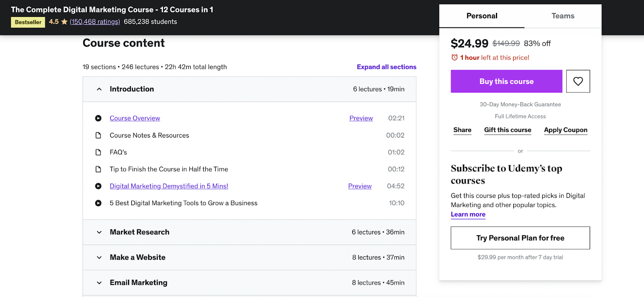
Task: Switch to the Teams tab
Action: click(x=563, y=16)
